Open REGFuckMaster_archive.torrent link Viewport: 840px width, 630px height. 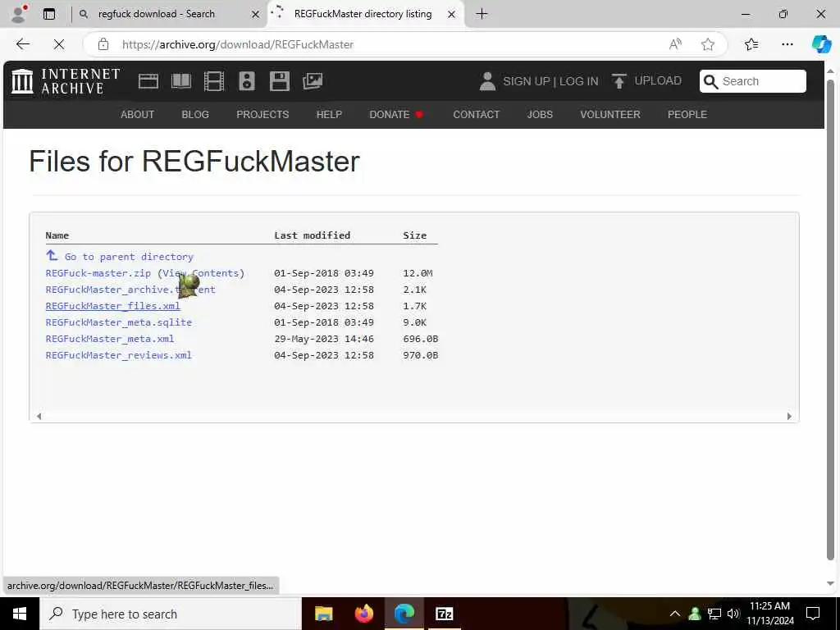click(130, 290)
